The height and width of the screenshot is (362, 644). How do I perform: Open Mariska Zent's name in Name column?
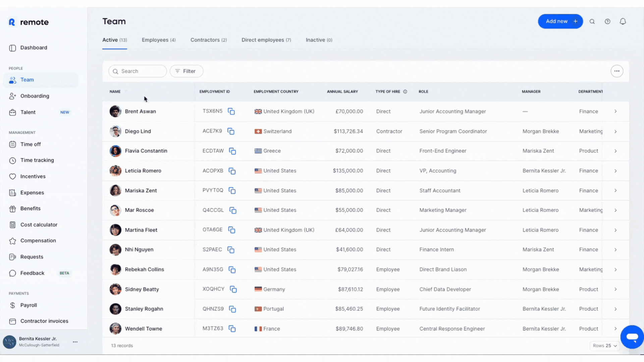[x=141, y=190]
